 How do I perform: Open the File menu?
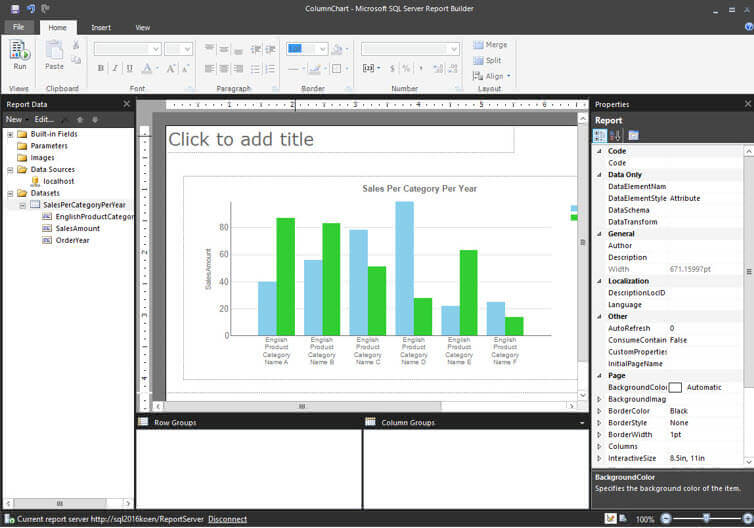[x=18, y=27]
